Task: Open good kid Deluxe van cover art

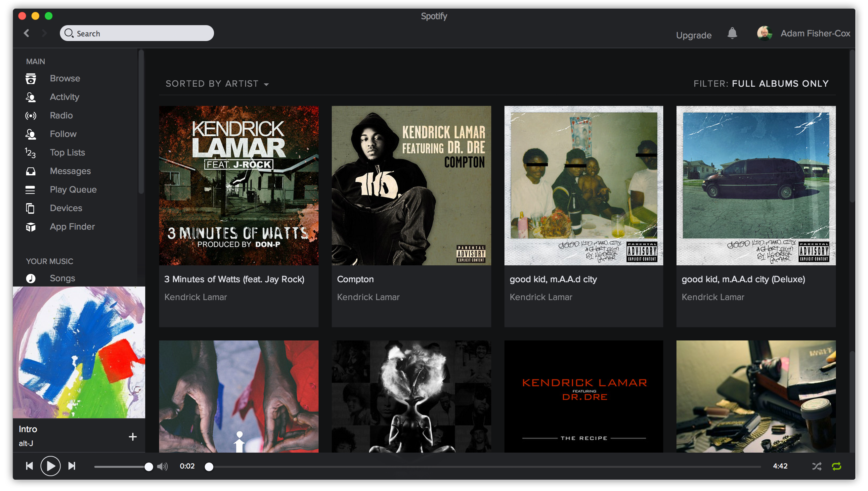Action: 756,186
